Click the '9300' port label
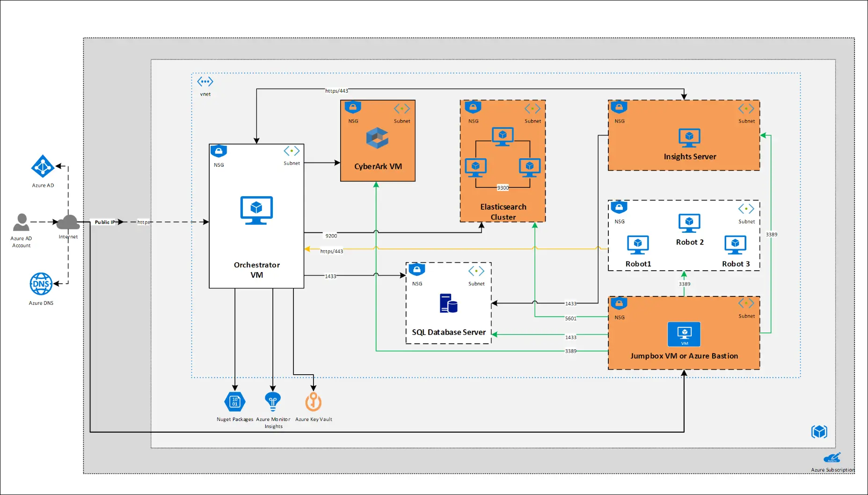Screen dimensions: 868x495 point(503,188)
